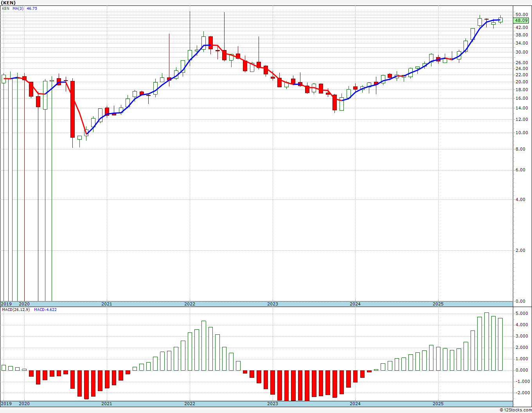The height and width of the screenshot is (413, 532).
Task: Select the moving average value 46.75
Action: point(32,8)
